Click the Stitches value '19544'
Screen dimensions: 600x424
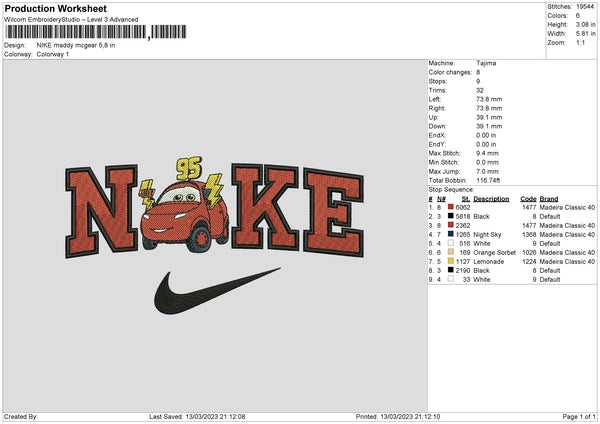click(585, 7)
